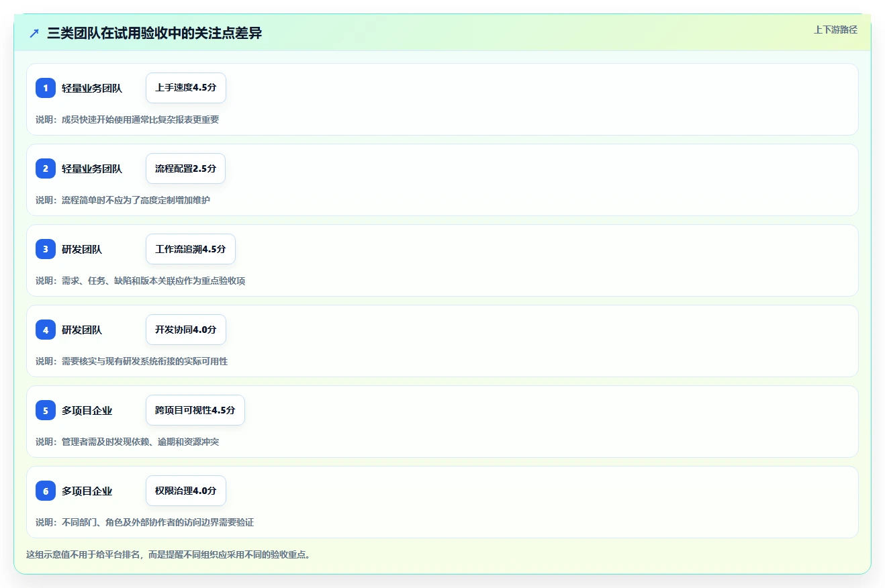Click the title 三类团队在试用验收中的关注点差异
Screen dimensions: 885x588
pyautogui.click(x=154, y=34)
